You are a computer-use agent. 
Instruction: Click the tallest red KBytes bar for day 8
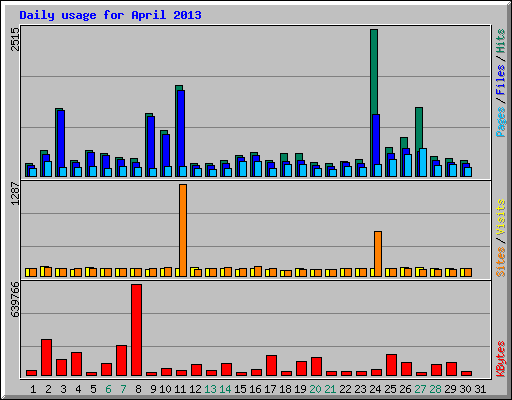click(x=136, y=330)
